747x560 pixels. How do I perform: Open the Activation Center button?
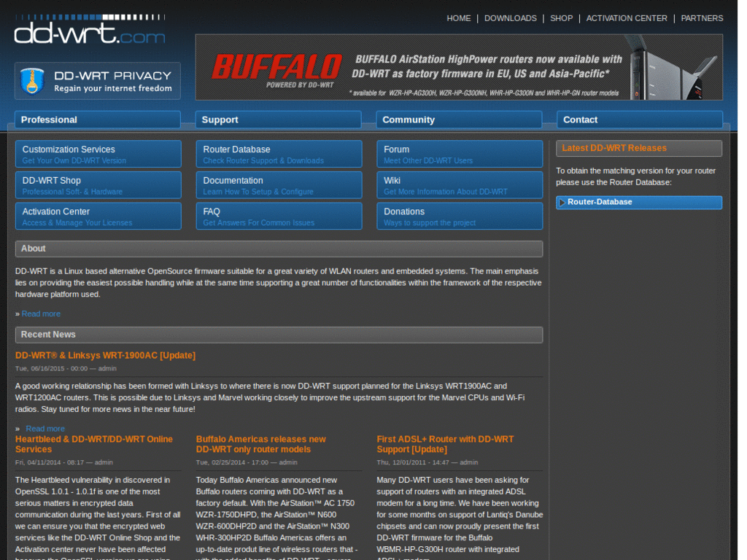98,216
